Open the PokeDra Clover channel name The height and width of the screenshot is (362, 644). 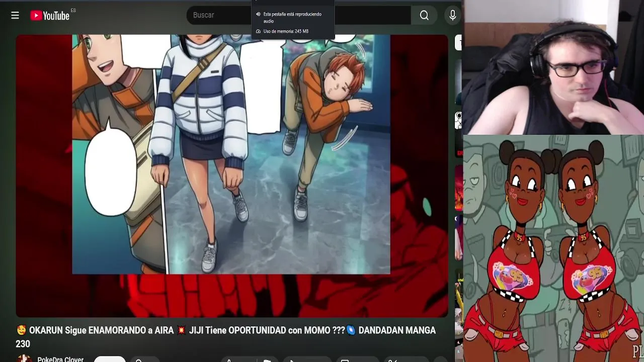(60, 358)
